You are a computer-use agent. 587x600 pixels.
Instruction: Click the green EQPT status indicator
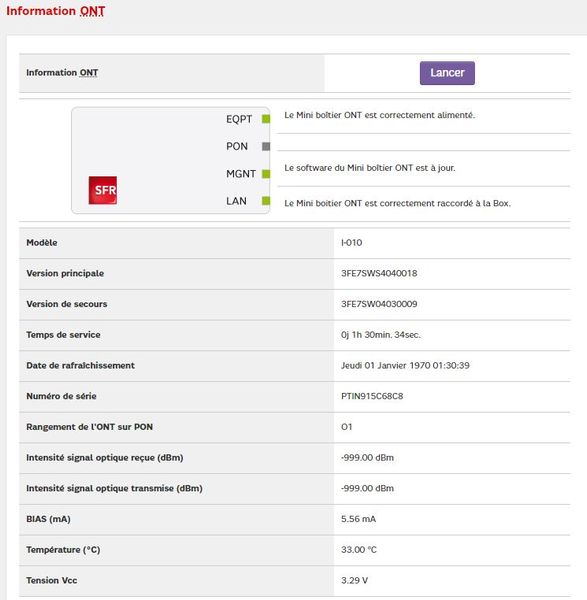pos(266,119)
